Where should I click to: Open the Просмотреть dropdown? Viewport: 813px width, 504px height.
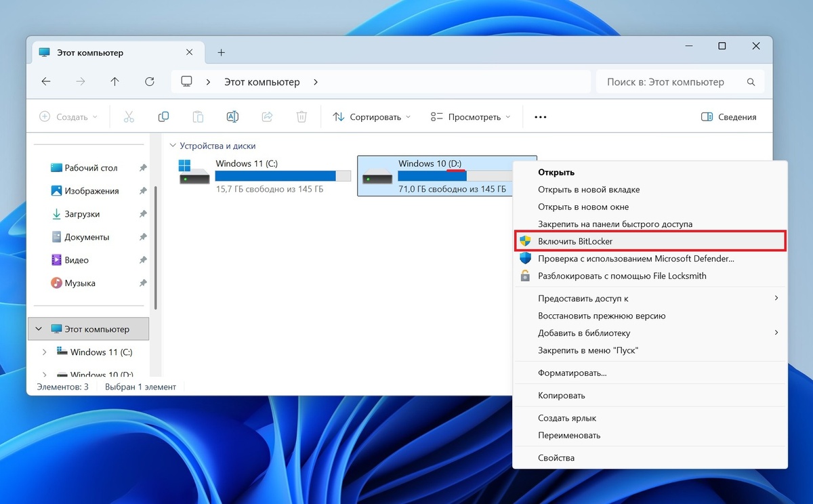point(470,117)
